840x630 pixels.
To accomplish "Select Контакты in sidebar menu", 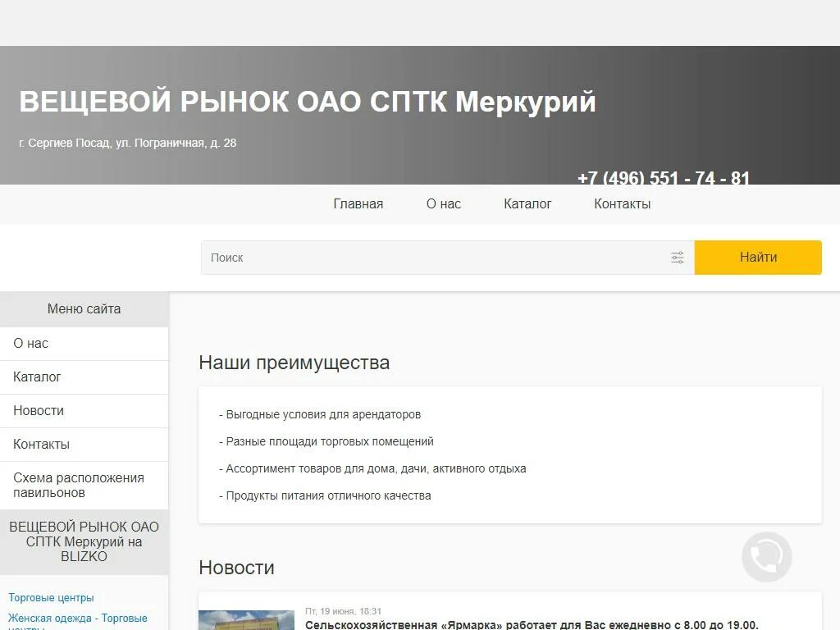I will click(x=84, y=445).
